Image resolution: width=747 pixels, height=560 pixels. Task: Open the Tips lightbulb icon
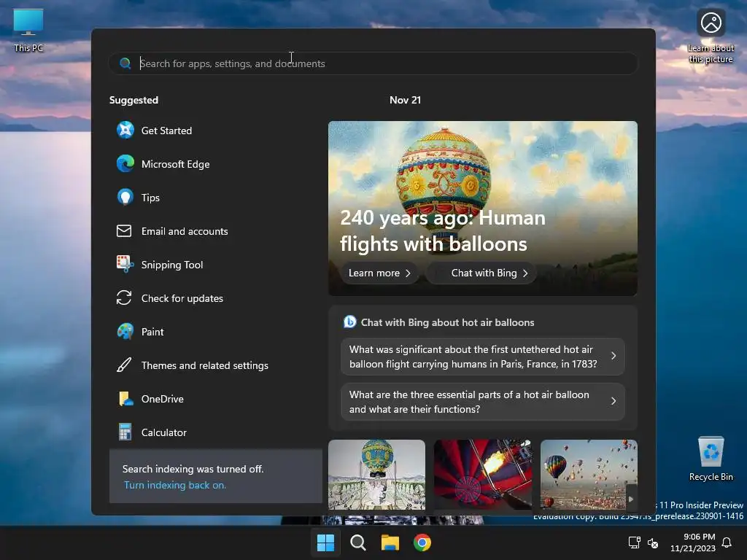click(x=125, y=197)
